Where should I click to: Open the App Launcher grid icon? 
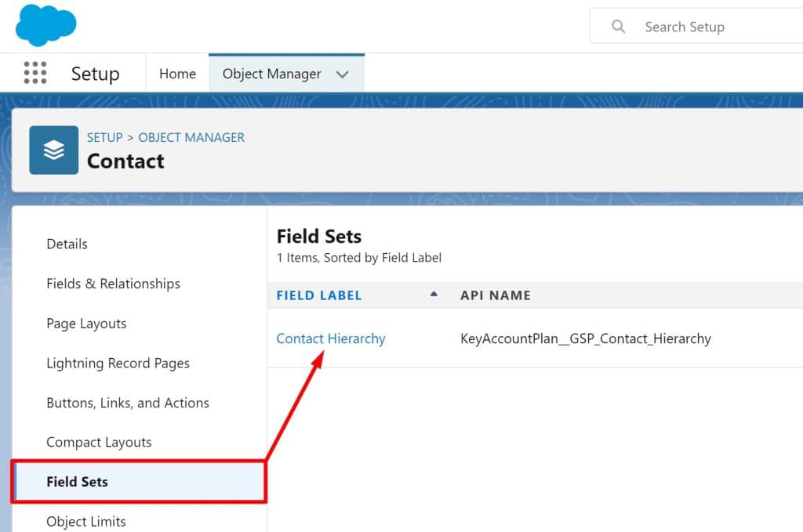[x=35, y=74]
